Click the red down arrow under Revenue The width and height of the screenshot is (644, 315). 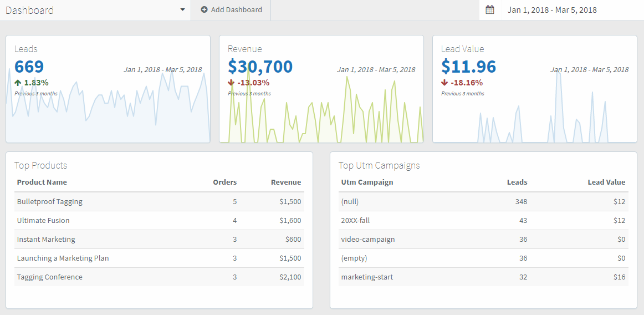click(231, 83)
